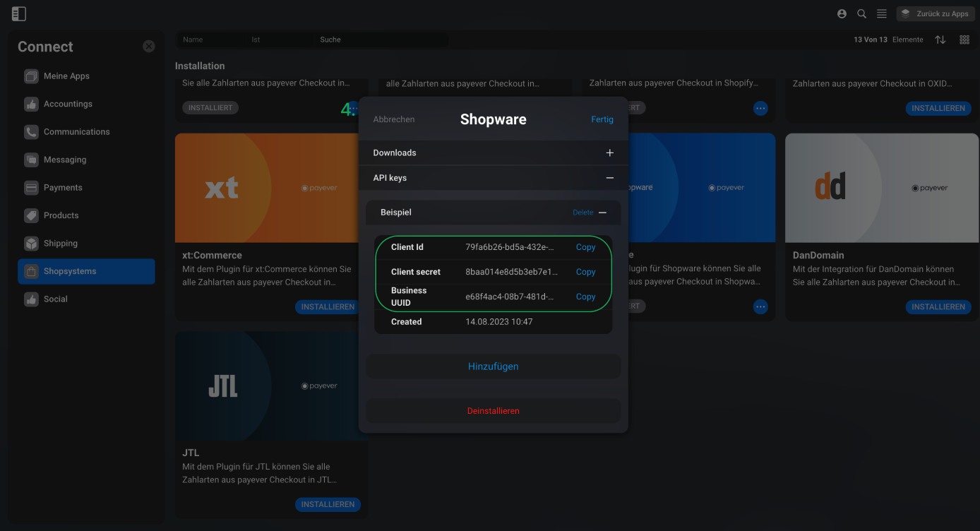This screenshot has height=531, width=980.
Task: Install the xt:Commerce plugin
Action: click(x=328, y=307)
